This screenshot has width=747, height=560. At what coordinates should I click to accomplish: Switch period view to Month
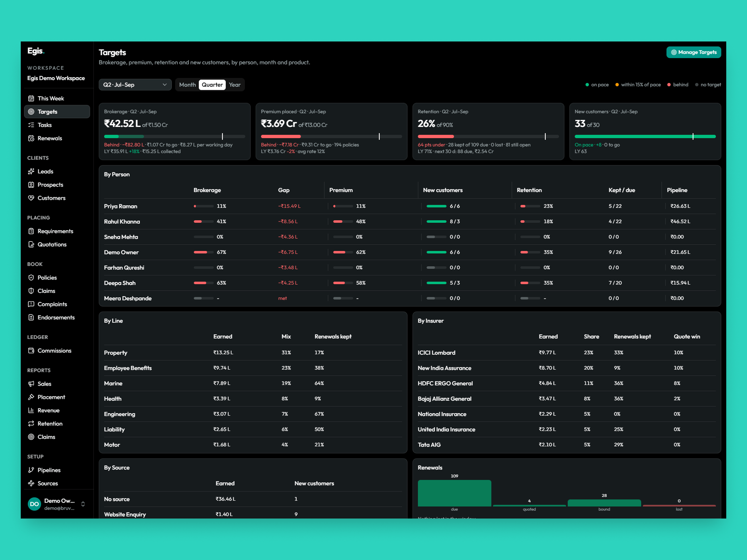pos(187,85)
